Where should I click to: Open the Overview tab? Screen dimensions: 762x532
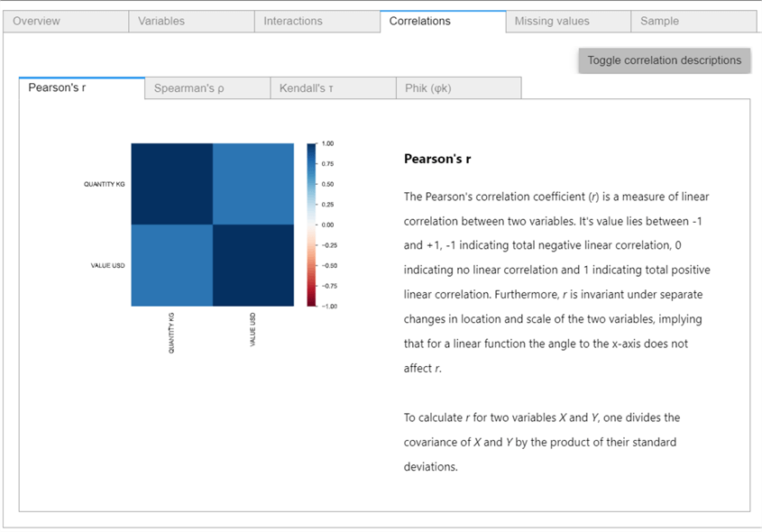[x=37, y=21]
